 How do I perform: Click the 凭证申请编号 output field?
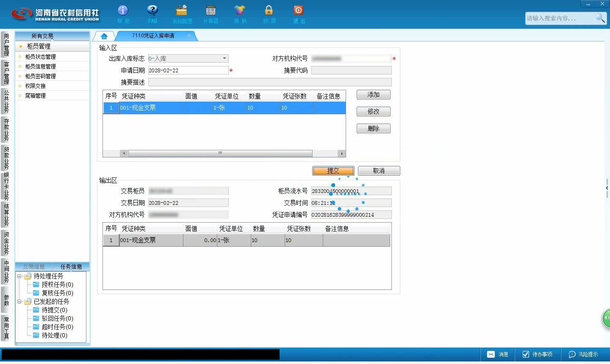(351, 215)
